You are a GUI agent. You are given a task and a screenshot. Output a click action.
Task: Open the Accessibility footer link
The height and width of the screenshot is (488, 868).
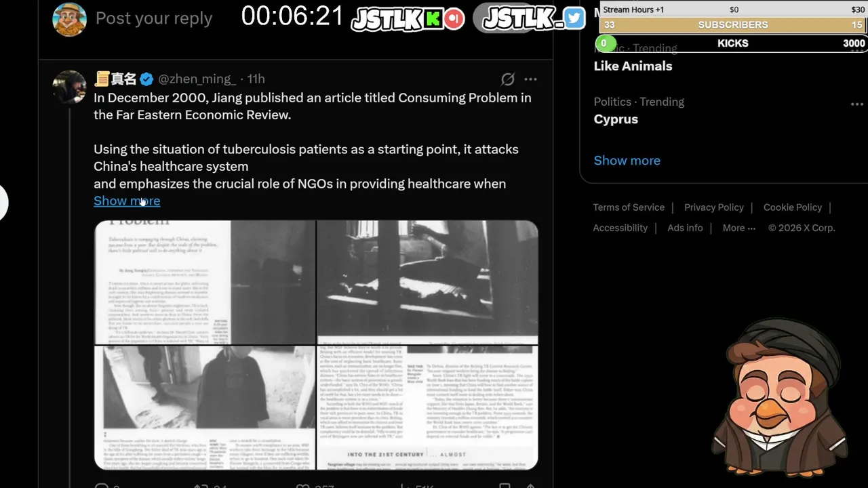[620, 228]
